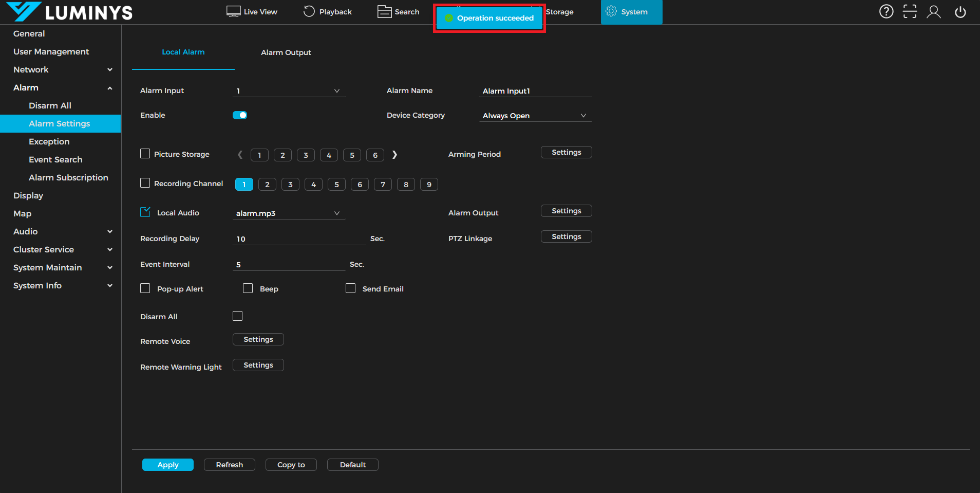This screenshot has width=980, height=493.
Task: Open Arming Period Settings
Action: point(566,152)
